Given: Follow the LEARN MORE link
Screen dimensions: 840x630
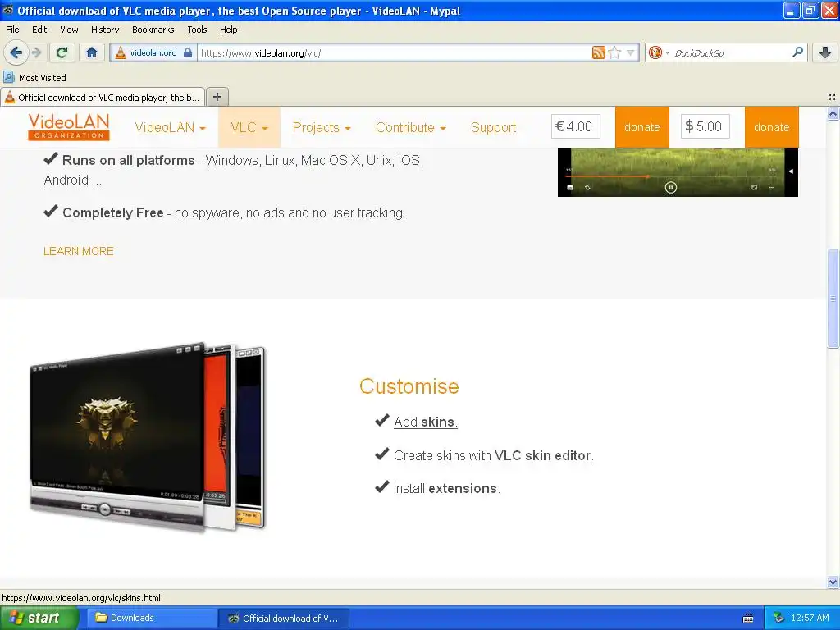Looking at the screenshot, I should click(78, 251).
